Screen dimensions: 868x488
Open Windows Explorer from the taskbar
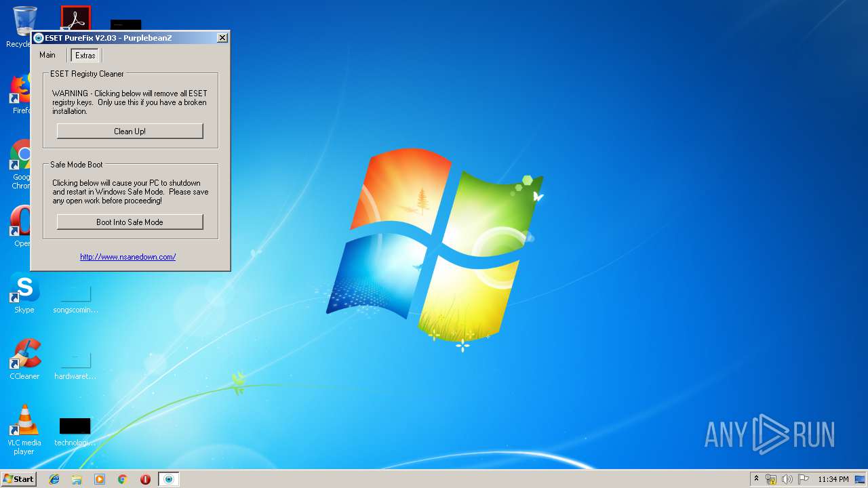click(77, 479)
